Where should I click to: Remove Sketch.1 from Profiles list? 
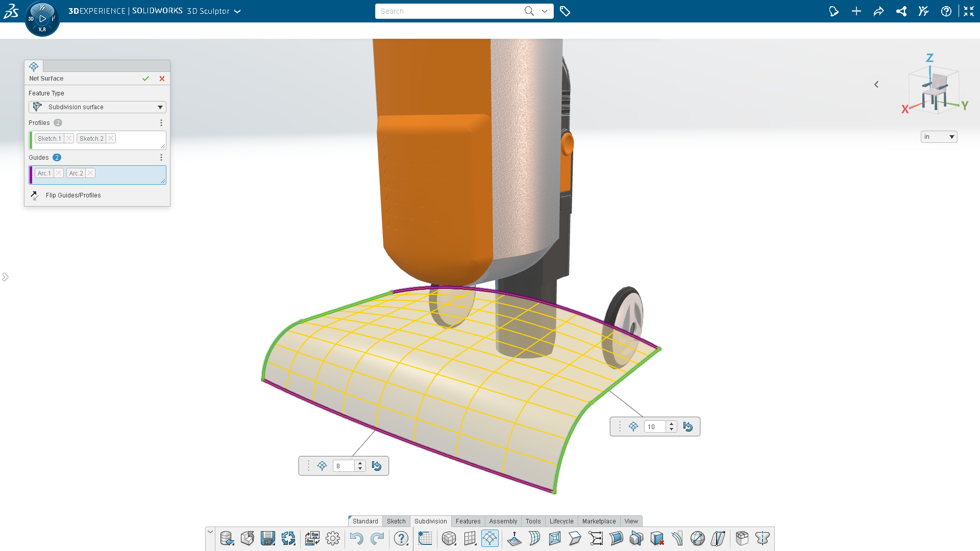69,138
